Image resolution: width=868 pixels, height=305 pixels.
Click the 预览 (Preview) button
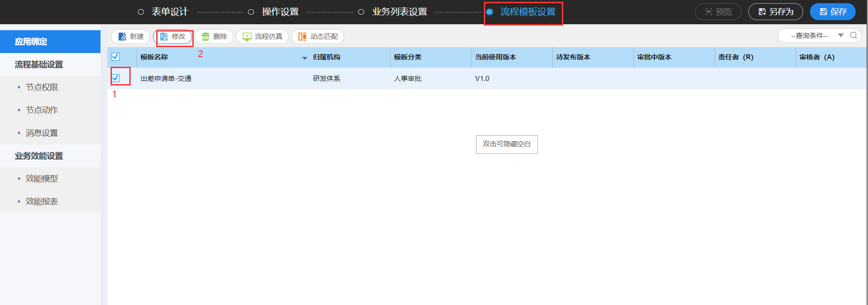718,12
